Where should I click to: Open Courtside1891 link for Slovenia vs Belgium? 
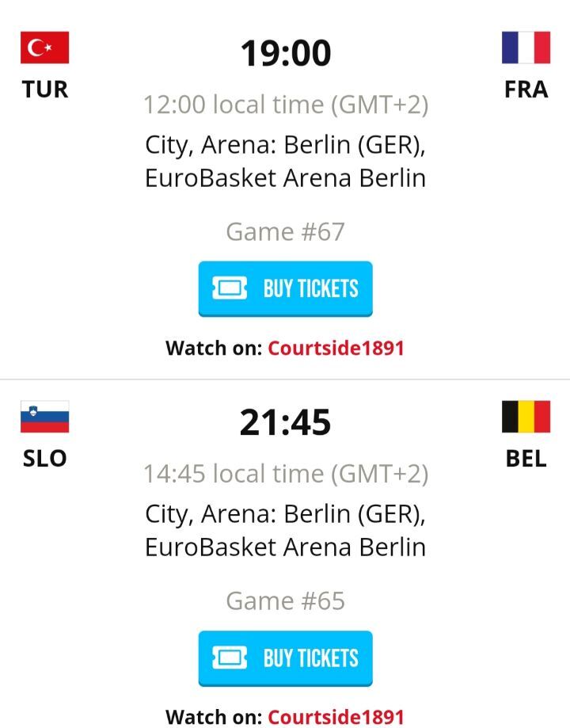[336, 717]
